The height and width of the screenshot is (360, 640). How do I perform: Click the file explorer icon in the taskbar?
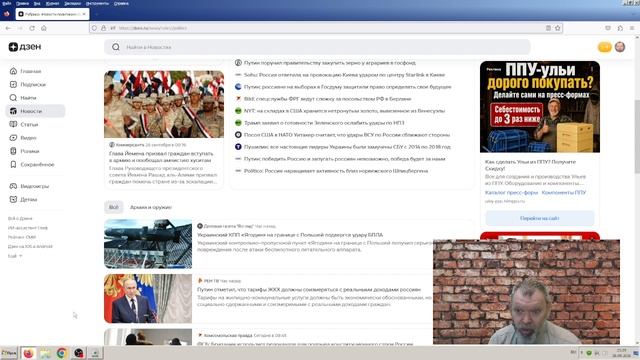click(45, 353)
